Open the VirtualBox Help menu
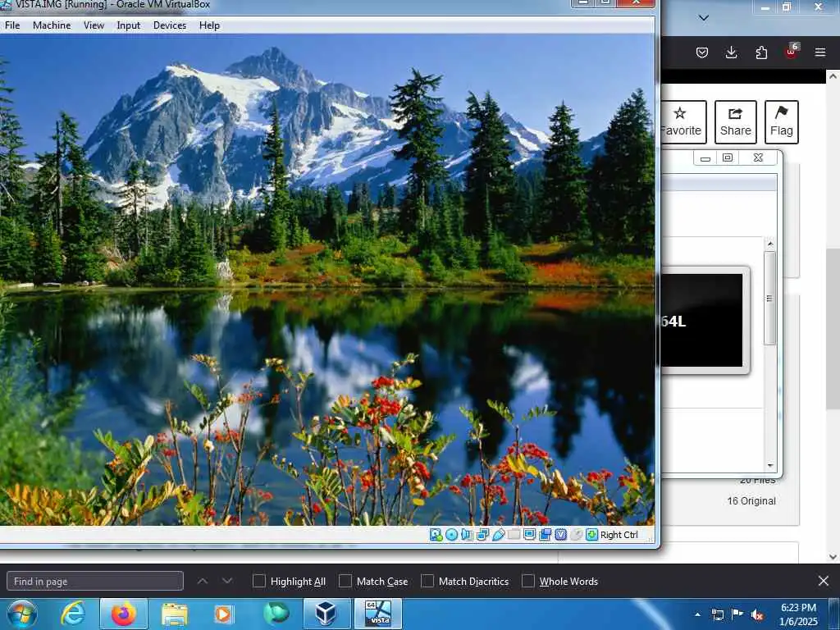 [209, 25]
